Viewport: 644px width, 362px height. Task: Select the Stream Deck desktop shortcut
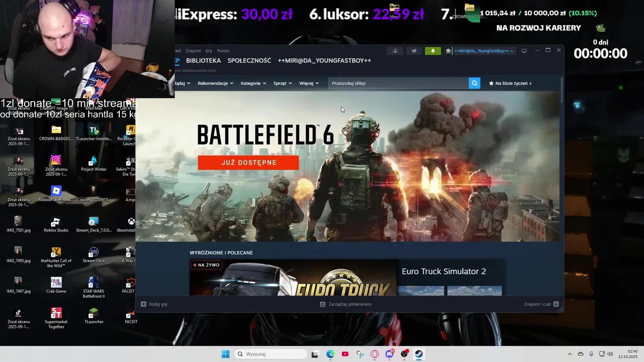94,254
